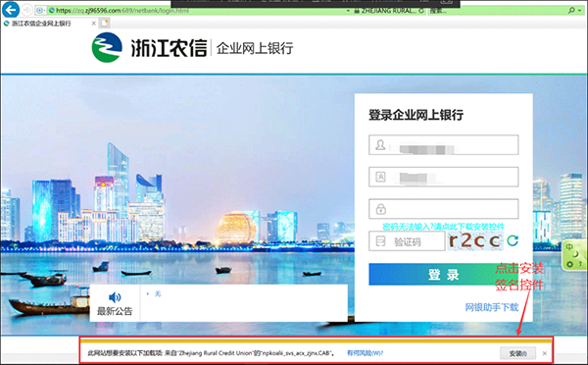
Task: Open the 网银助手下载 link
Action: click(x=492, y=307)
